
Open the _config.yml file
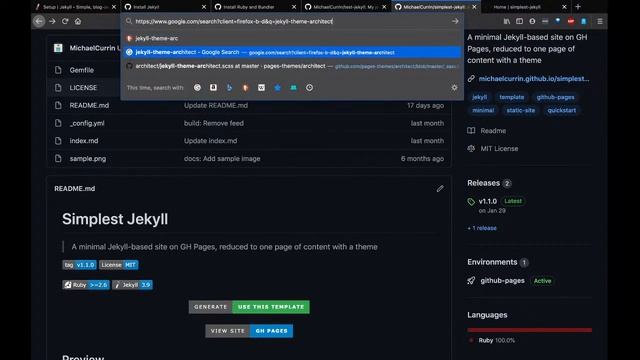pyautogui.click(x=87, y=123)
